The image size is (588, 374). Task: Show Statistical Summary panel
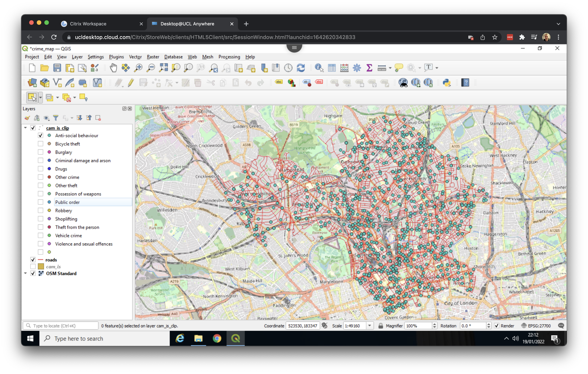(x=369, y=68)
